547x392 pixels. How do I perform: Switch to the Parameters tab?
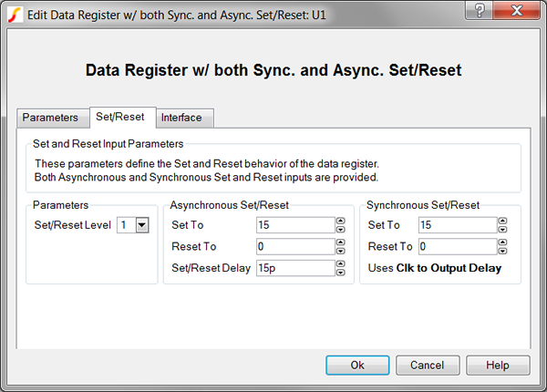tap(50, 118)
